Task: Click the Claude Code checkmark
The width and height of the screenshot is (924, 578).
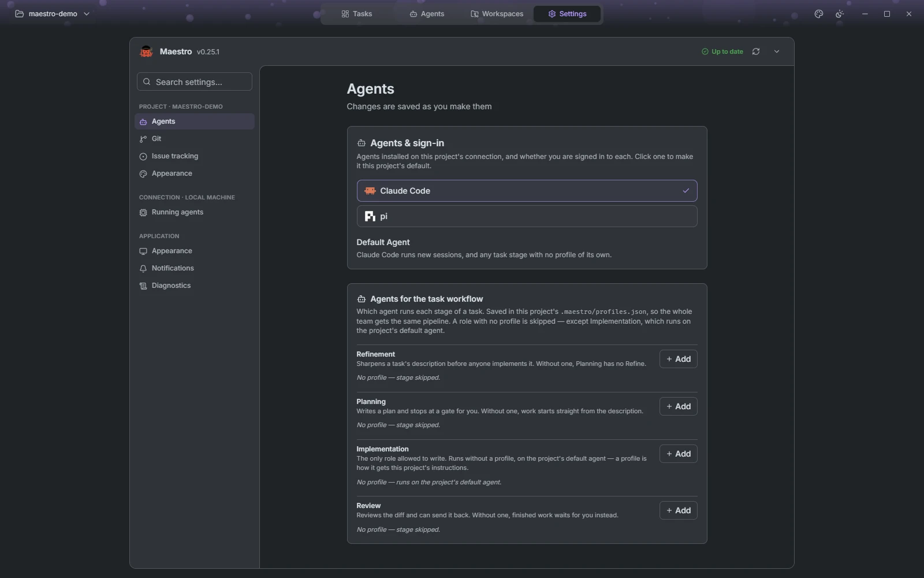Action: pyautogui.click(x=686, y=191)
